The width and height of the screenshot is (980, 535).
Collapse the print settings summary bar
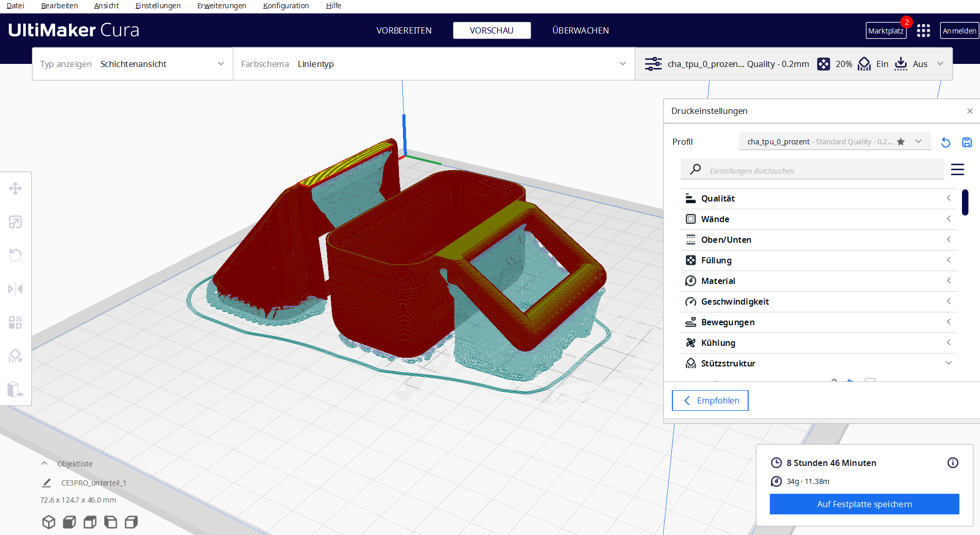[x=940, y=64]
